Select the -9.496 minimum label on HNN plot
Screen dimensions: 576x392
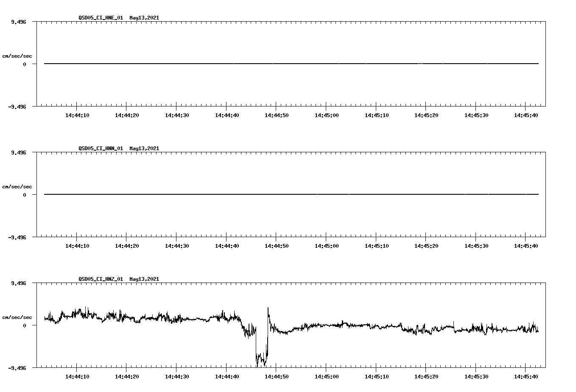pos(17,238)
